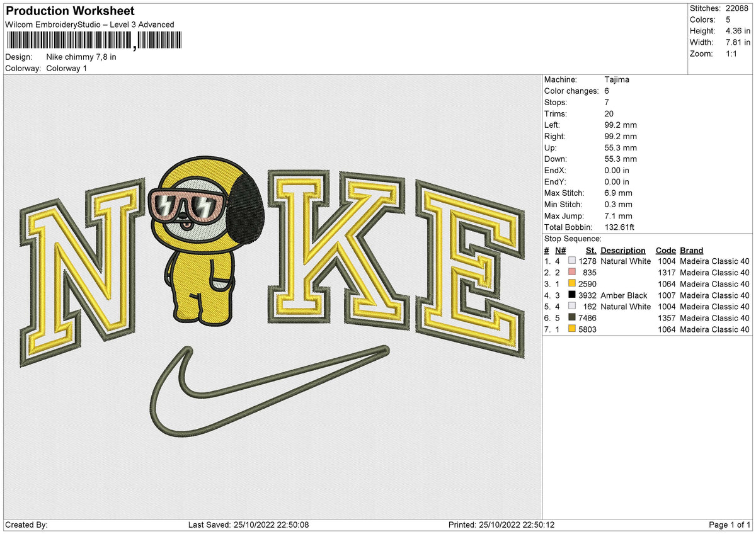Viewport: 756px width, 534px height.
Task: Click the Machine value 'Tajima'
Action: (617, 79)
